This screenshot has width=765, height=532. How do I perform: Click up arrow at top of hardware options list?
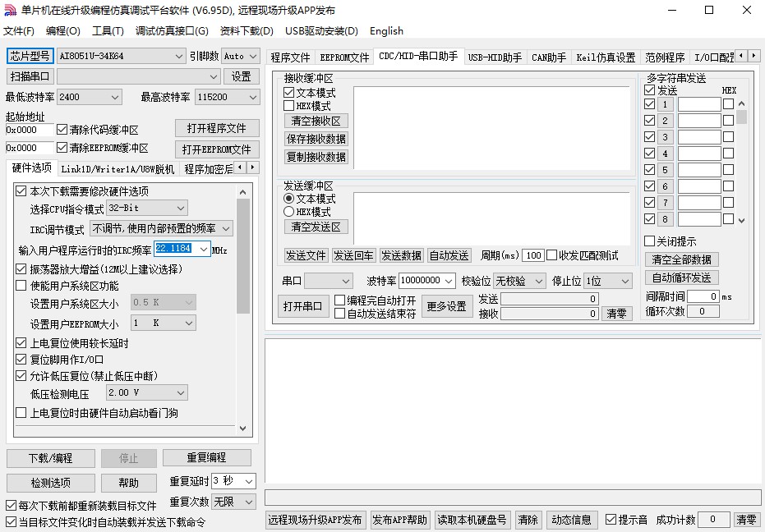point(243,191)
